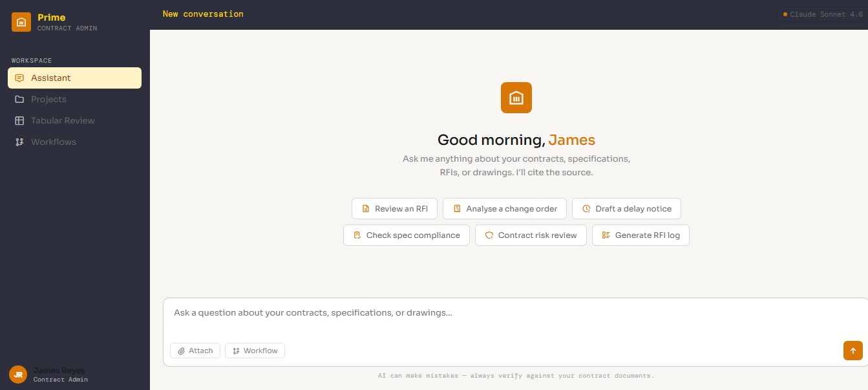Click the Contract Admin role under James Reyes
Screen dimensions: 868x390
click(x=61, y=380)
